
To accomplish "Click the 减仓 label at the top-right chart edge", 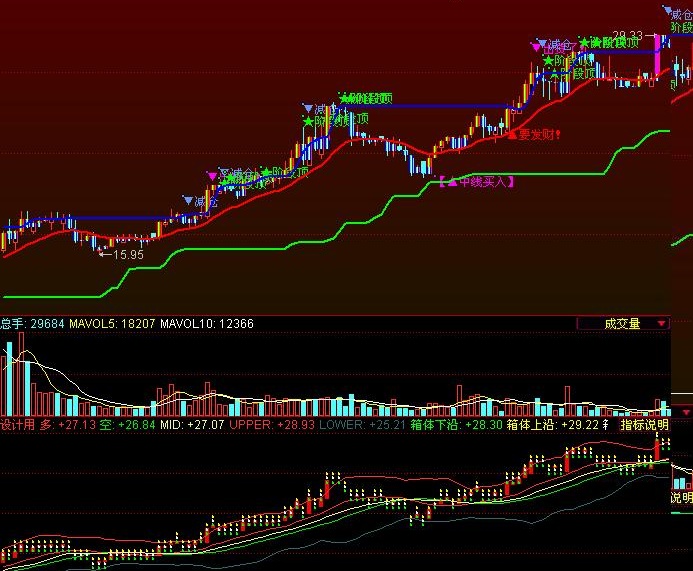I will (x=682, y=15).
